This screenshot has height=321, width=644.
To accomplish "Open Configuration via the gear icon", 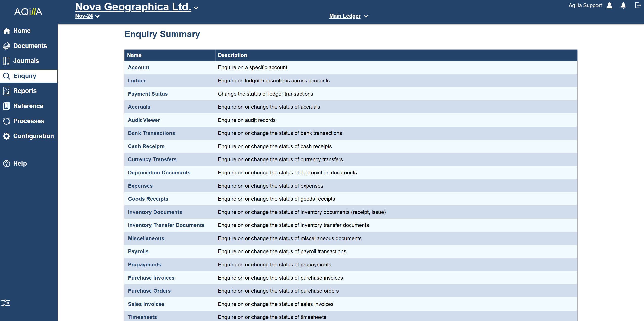I will pyautogui.click(x=7, y=136).
